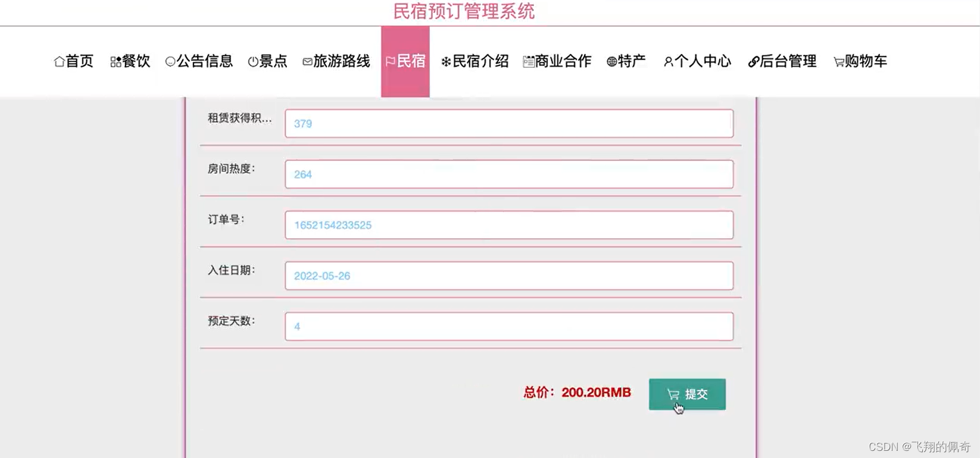The width and height of the screenshot is (980, 458).
Task: Go to 商业合作 page
Action: coord(557,61)
